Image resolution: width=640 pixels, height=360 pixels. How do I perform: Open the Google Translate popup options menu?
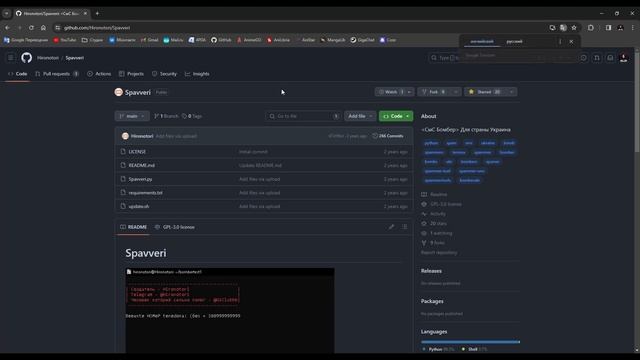[560, 42]
